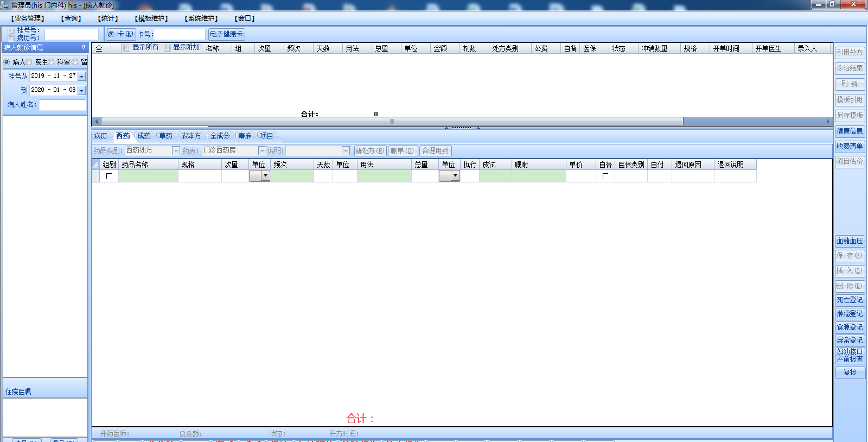The height and width of the screenshot is (442, 868).
Task: Select the 医生 radio button
Action: (29, 62)
